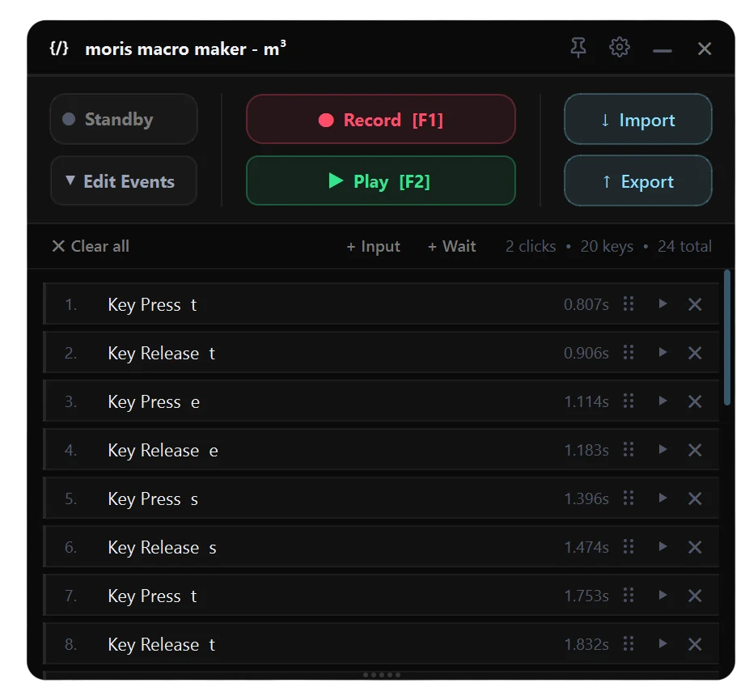Viewport: 745px width, 700px height.
Task: Click the 1.474s timestamp of event 6
Action: (586, 547)
